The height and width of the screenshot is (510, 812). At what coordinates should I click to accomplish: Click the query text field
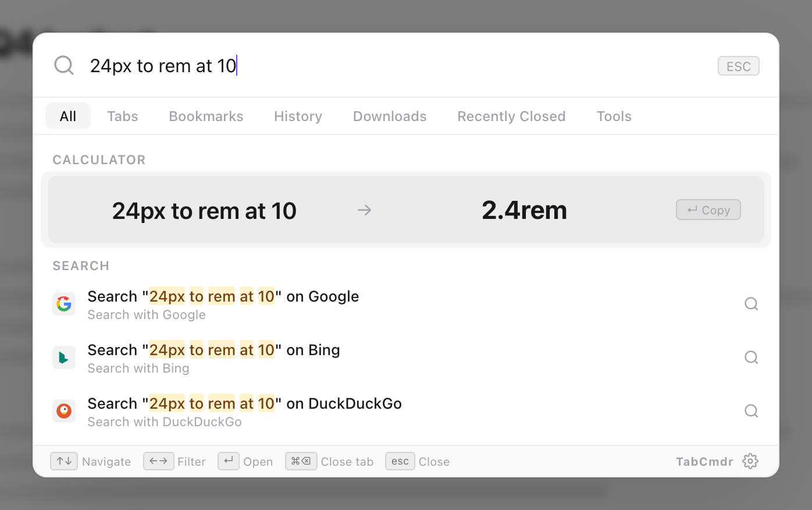tap(396, 66)
